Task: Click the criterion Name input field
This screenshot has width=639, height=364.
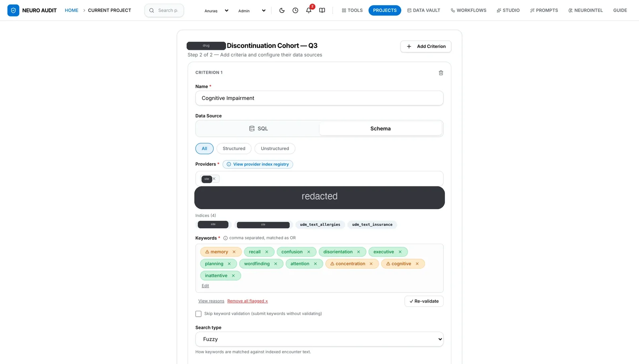Action: tap(319, 98)
